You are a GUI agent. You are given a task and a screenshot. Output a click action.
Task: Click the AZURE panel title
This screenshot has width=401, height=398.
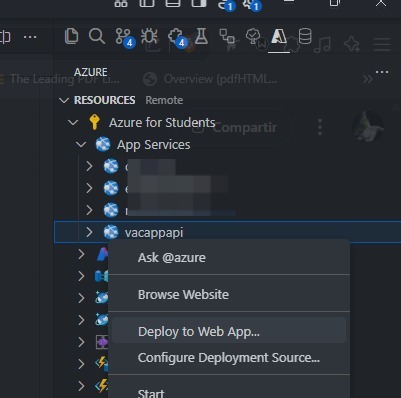coord(91,72)
